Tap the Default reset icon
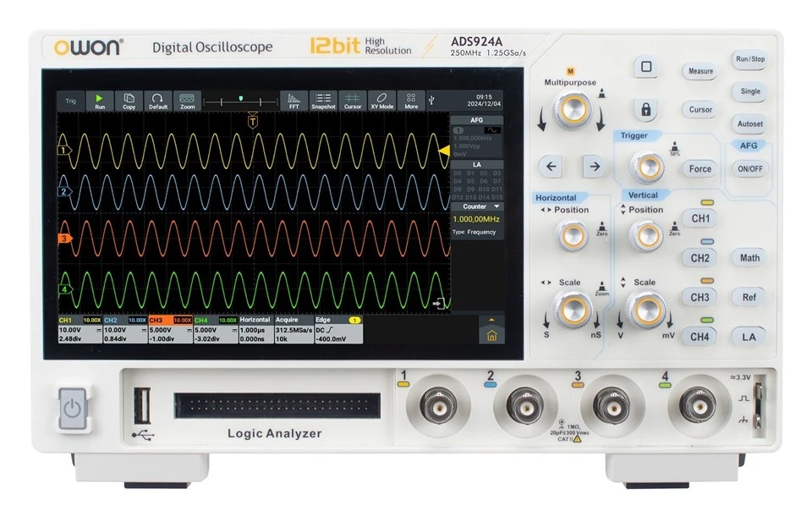 pos(158,101)
